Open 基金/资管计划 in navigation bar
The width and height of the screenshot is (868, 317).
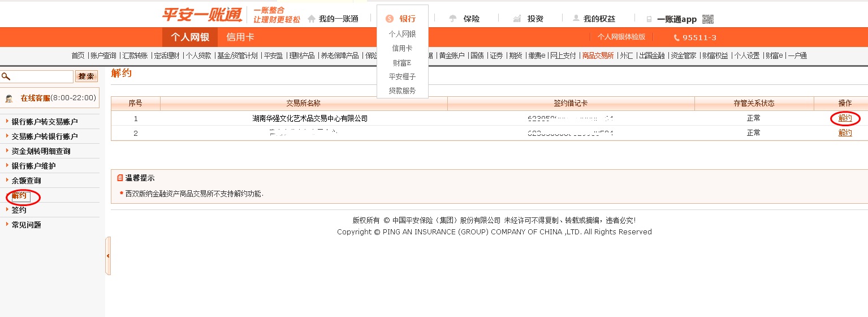click(x=237, y=55)
